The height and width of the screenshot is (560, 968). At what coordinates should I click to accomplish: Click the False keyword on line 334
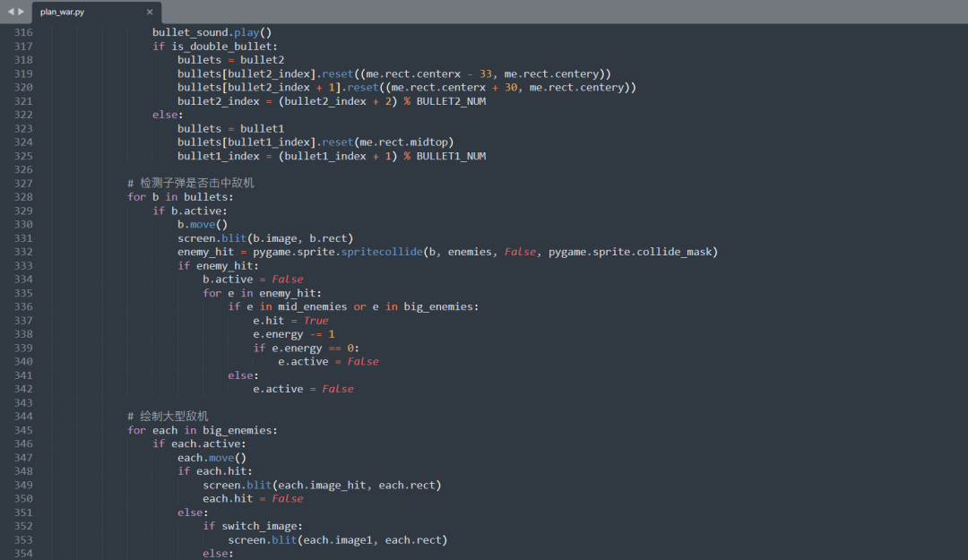285,279
